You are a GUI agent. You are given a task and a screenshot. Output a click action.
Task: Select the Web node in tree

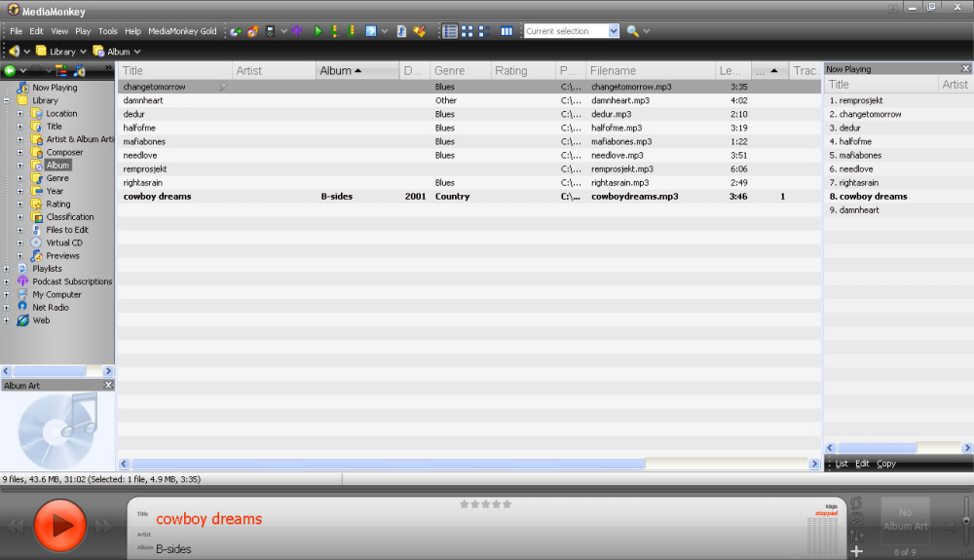coord(41,320)
